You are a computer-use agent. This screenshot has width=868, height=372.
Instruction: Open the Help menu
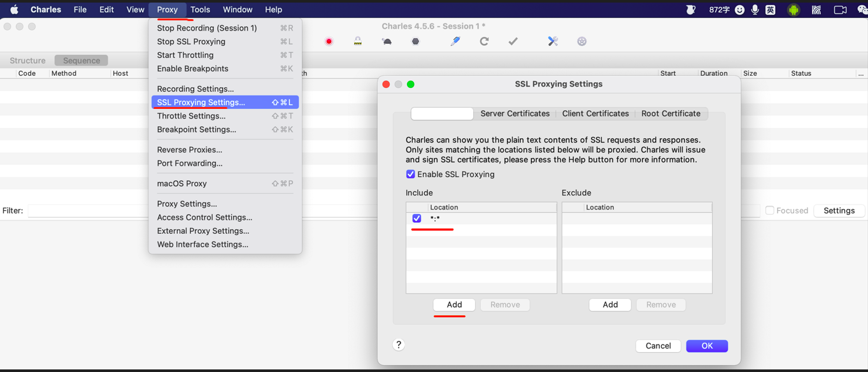(273, 10)
